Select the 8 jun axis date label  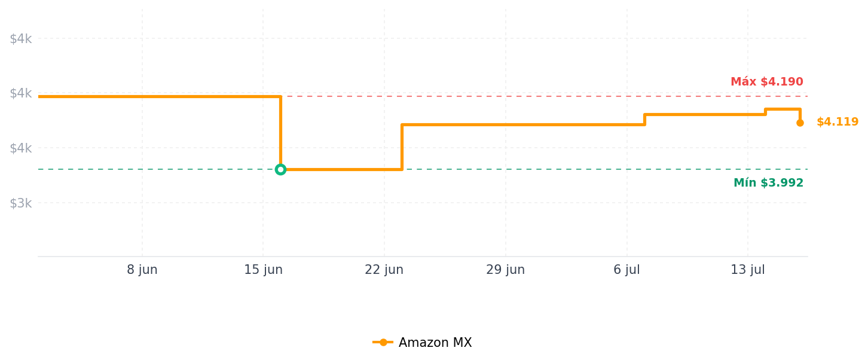(x=142, y=270)
